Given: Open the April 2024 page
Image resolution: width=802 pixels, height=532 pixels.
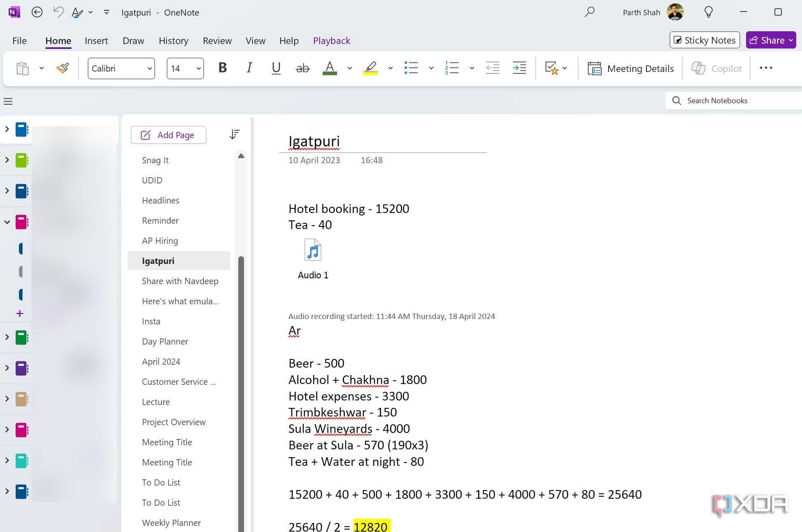Looking at the screenshot, I should pyautogui.click(x=179, y=361).
